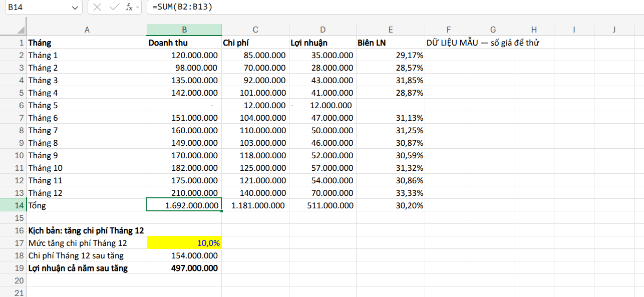
Task: Click the formula bar showing =SUM(B2:B13)
Action: click(x=395, y=8)
